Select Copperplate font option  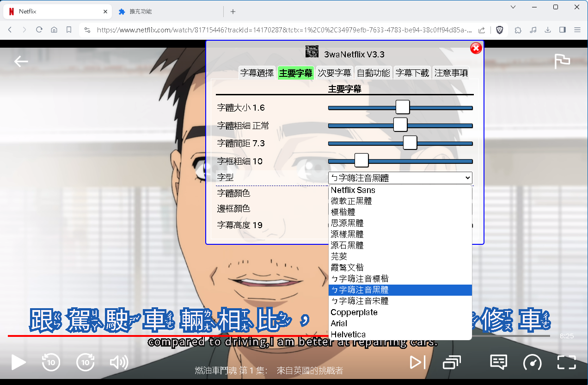[x=400, y=312]
